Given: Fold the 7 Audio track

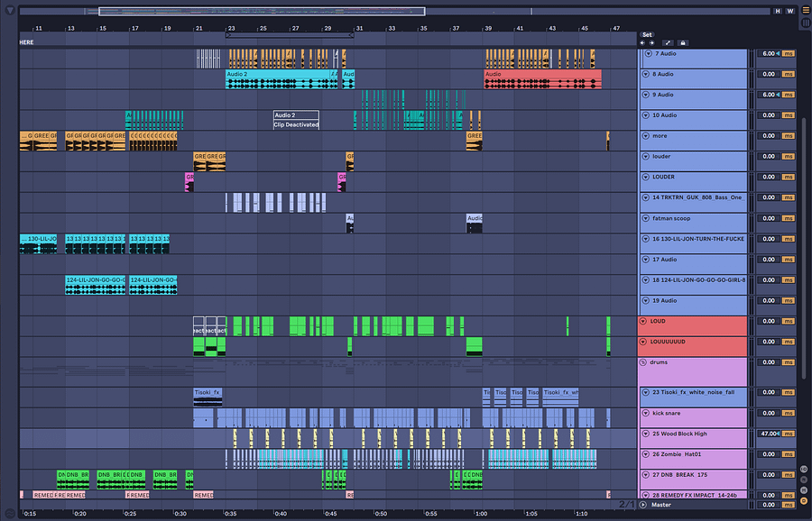Looking at the screenshot, I should [648, 53].
